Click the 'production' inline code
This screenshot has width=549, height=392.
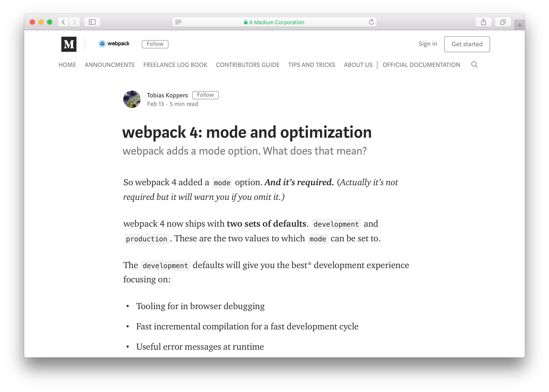[146, 239]
